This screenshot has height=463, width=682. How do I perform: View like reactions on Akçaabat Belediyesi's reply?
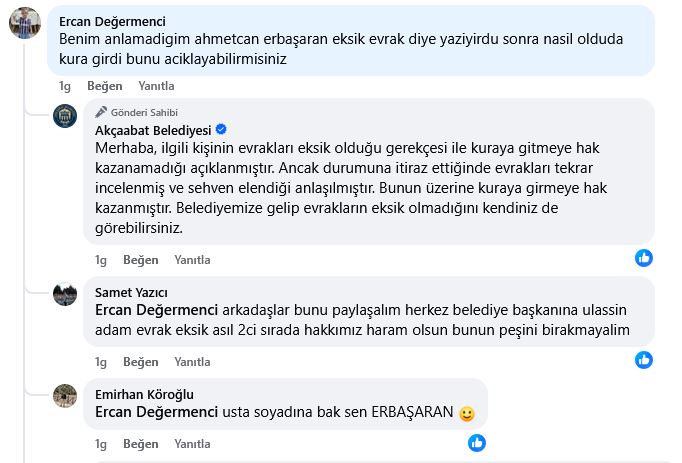tap(644, 258)
